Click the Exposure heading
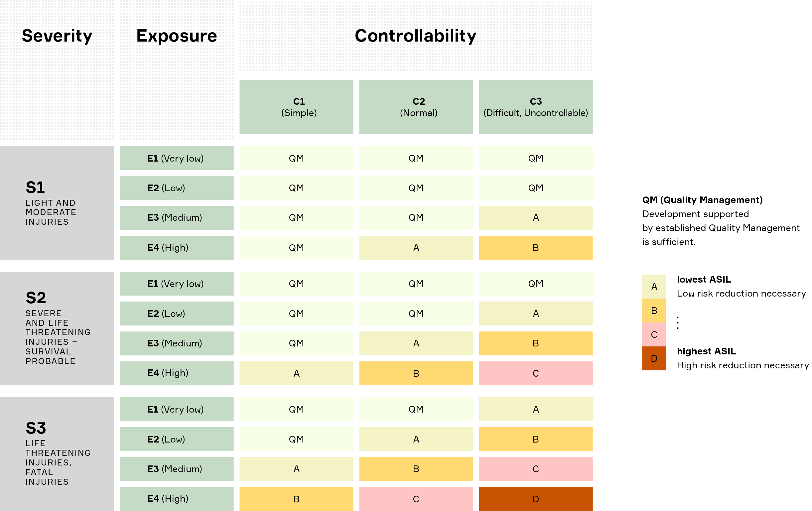Image resolution: width=812 pixels, height=511 pixels. coord(176,36)
